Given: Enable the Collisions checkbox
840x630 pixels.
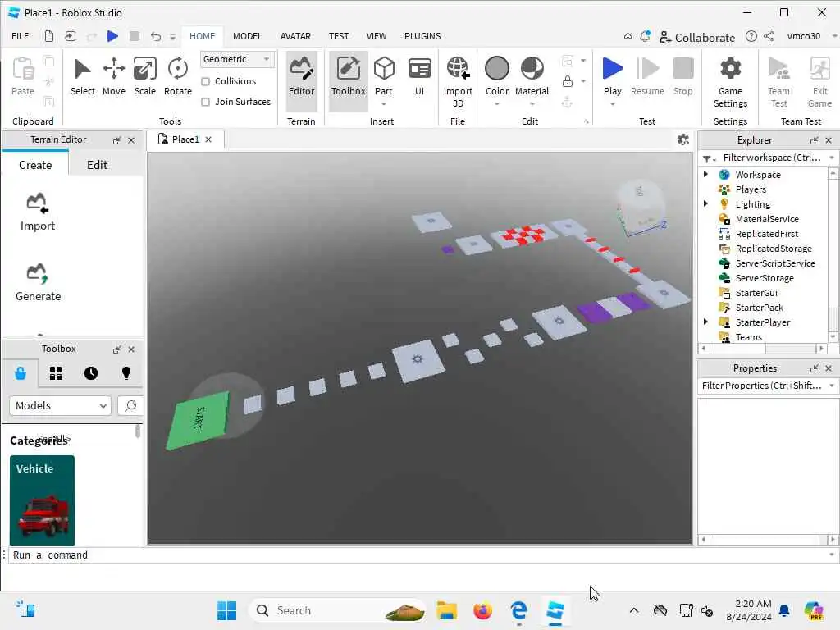Looking at the screenshot, I should pyautogui.click(x=205, y=81).
